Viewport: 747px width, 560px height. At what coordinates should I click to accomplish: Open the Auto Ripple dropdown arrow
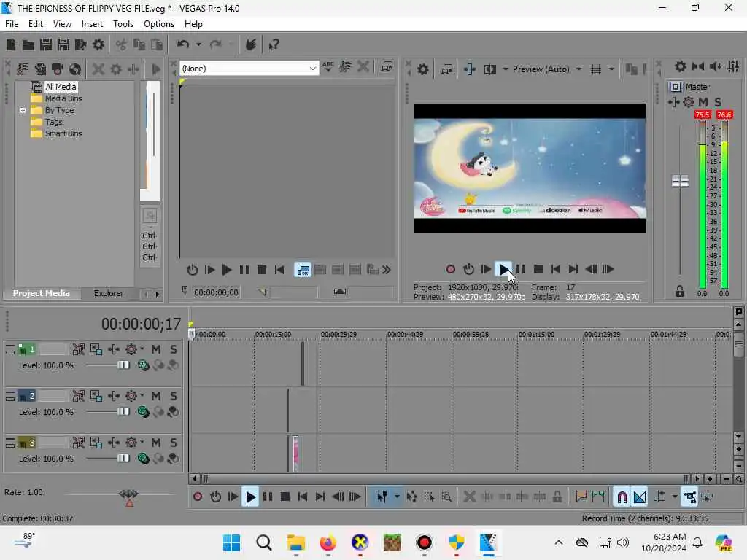coord(675,497)
